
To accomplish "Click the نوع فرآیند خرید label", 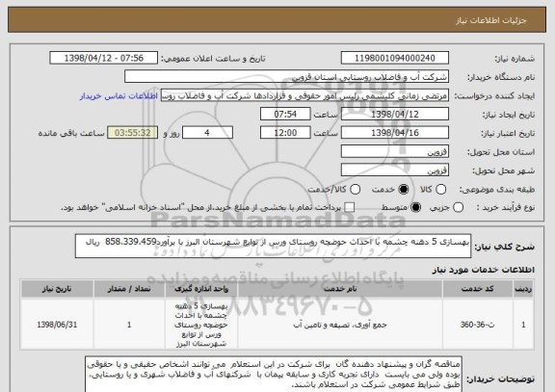I will point(506,207).
